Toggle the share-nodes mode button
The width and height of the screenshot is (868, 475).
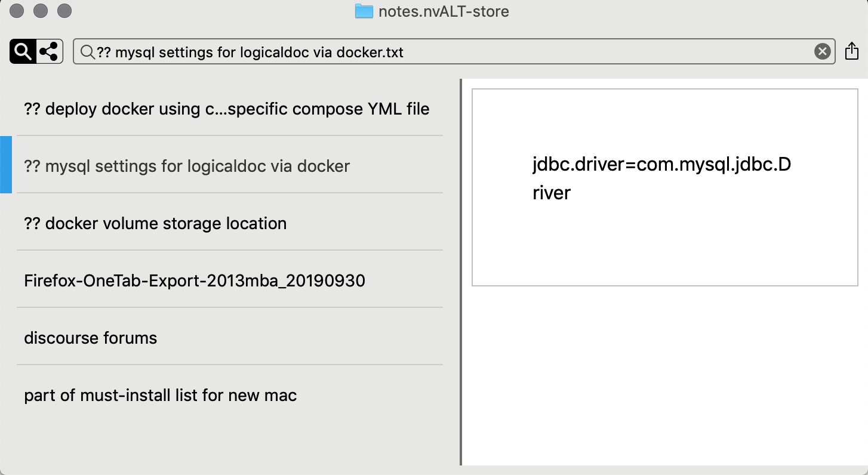50,52
